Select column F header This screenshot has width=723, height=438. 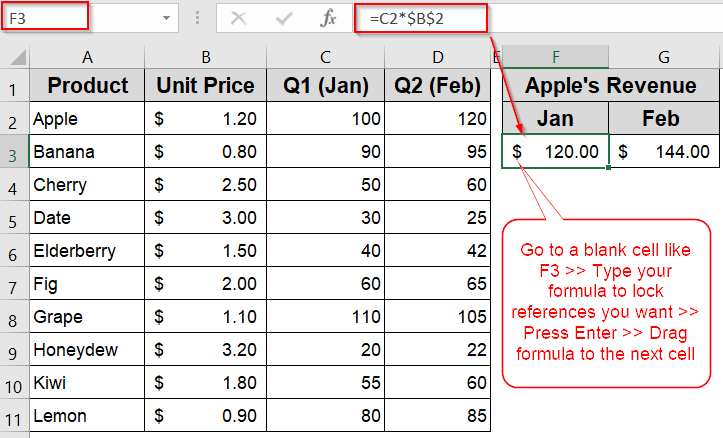(556, 57)
